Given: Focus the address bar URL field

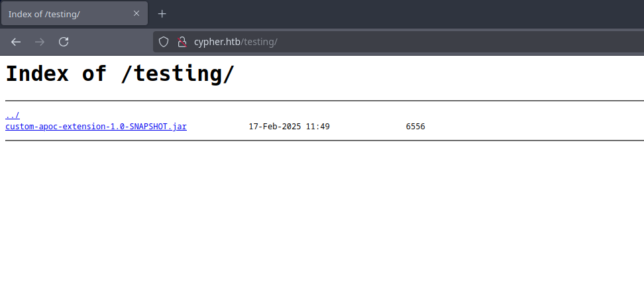Looking at the screenshot, I should (398, 42).
